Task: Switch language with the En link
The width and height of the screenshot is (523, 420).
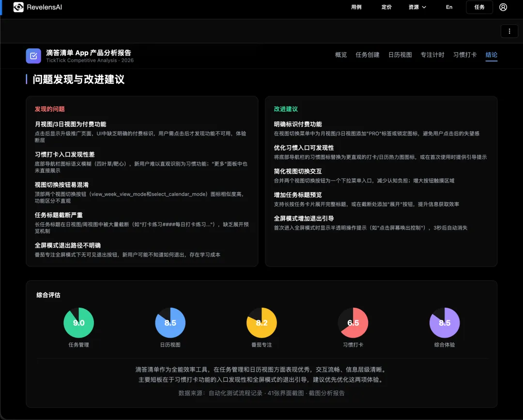Action: (449, 7)
